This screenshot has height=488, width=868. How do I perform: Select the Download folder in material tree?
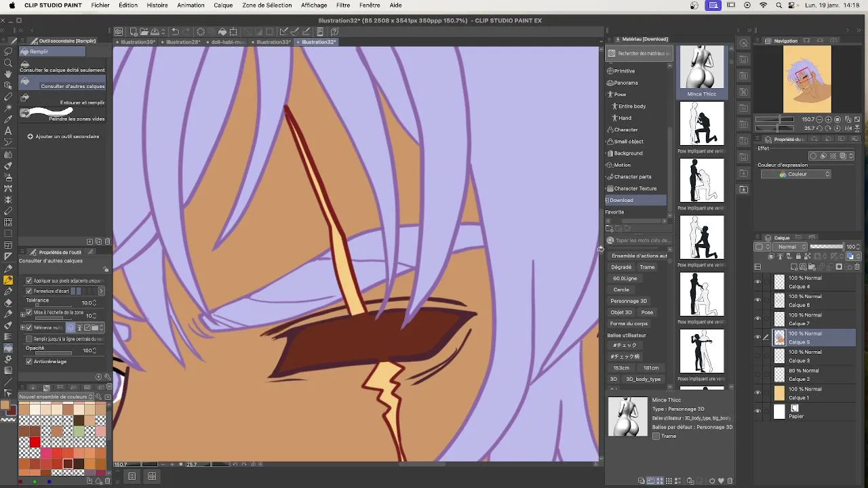point(636,200)
